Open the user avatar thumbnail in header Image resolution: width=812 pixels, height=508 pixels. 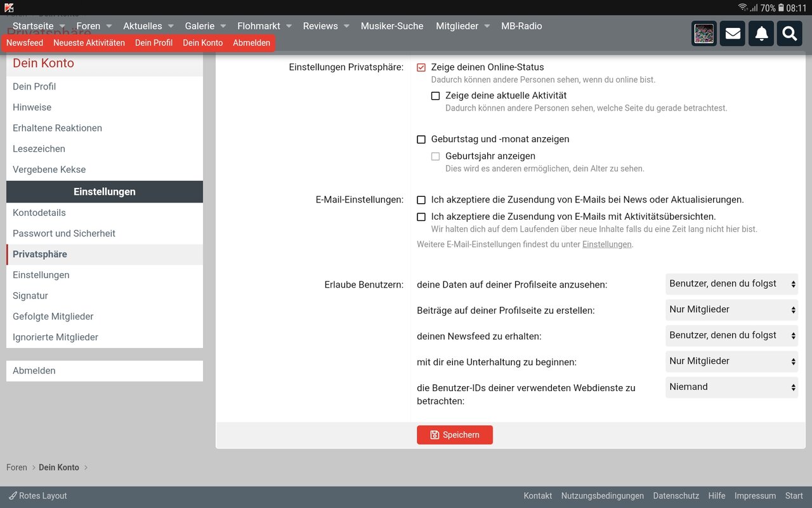click(x=704, y=34)
